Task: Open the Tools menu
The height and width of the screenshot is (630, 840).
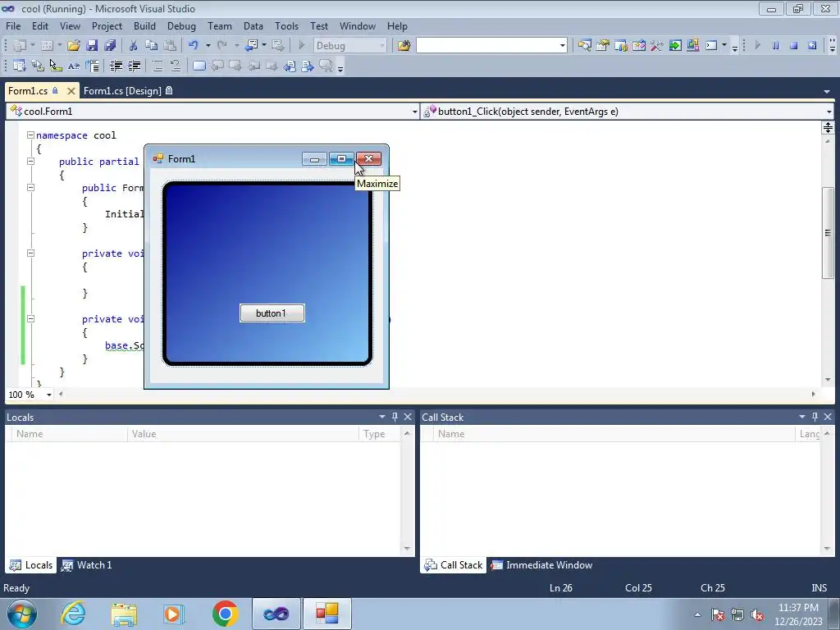Action: [x=286, y=25]
